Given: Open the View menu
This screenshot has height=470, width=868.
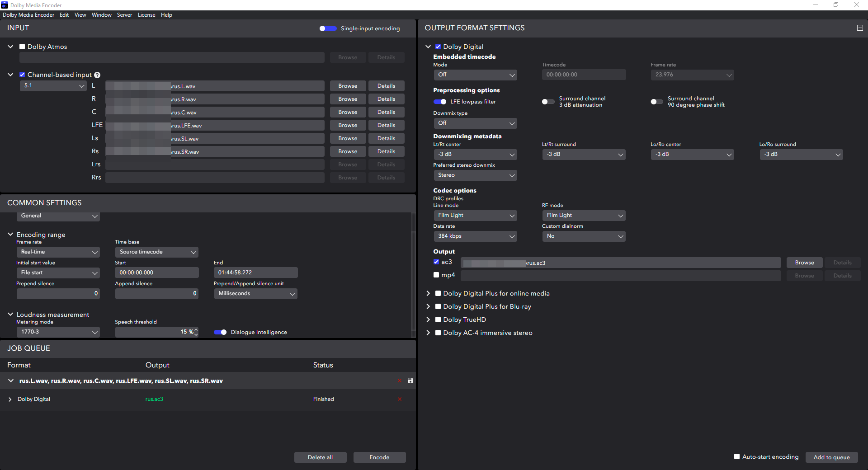Looking at the screenshot, I should 80,15.
